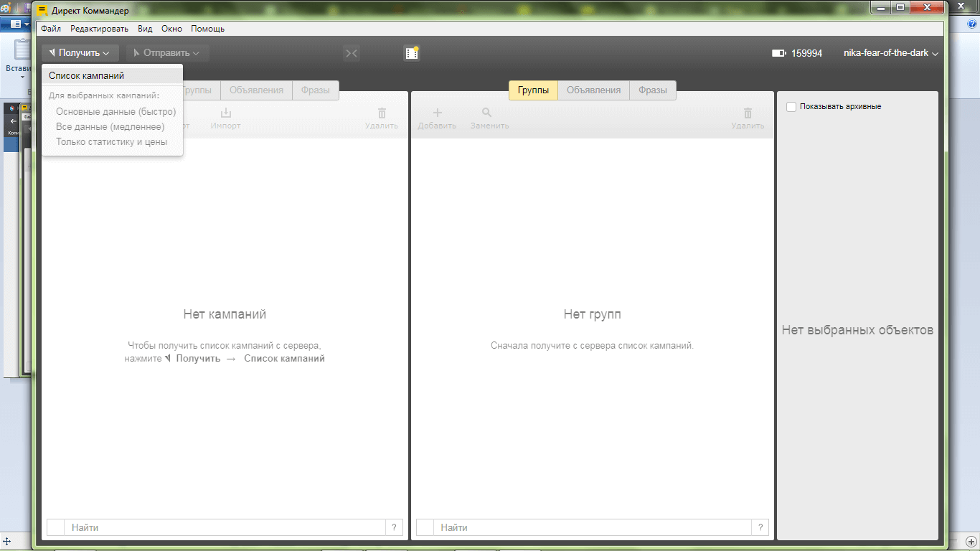The height and width of the screenshot is (551, 980).
Task: Click the trash Удалить icon in groups panel
Action: coord(748,113)
